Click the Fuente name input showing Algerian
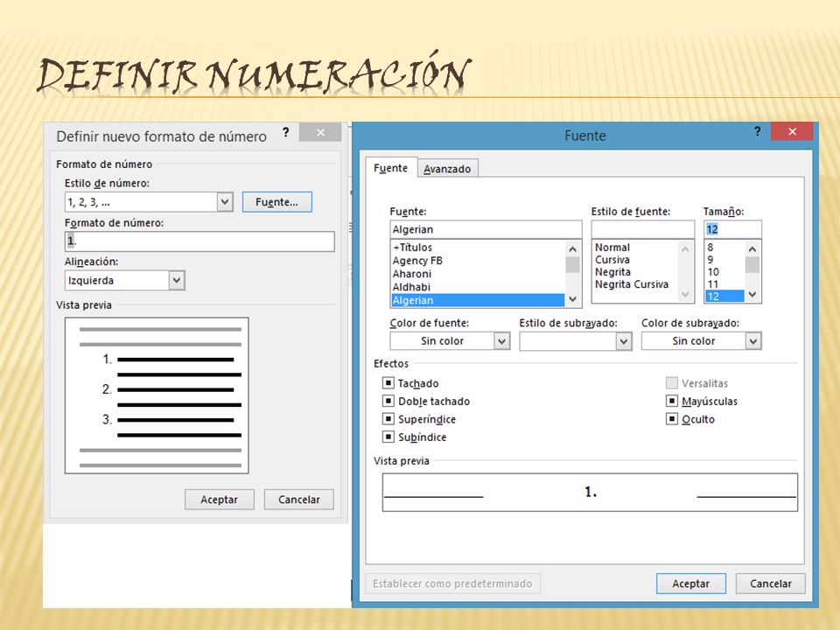 tap(486, 229)
